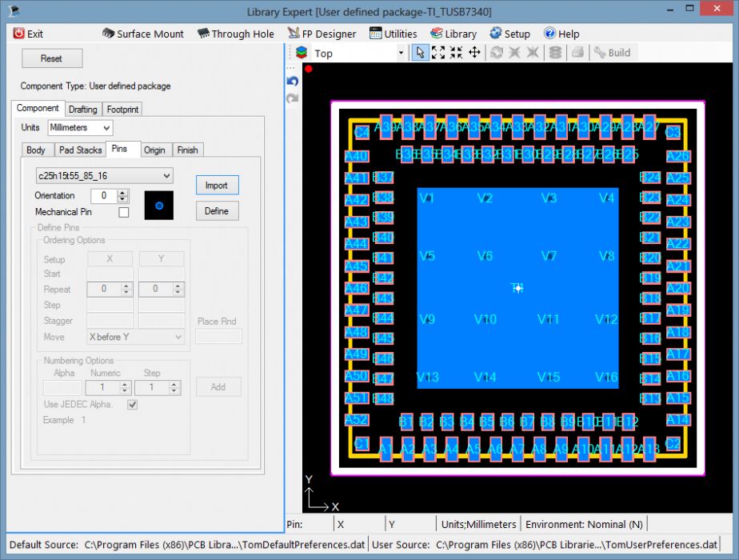Switch to the Component tab
The height and width of the screenshot is (560, 739).
pos(38,108)
